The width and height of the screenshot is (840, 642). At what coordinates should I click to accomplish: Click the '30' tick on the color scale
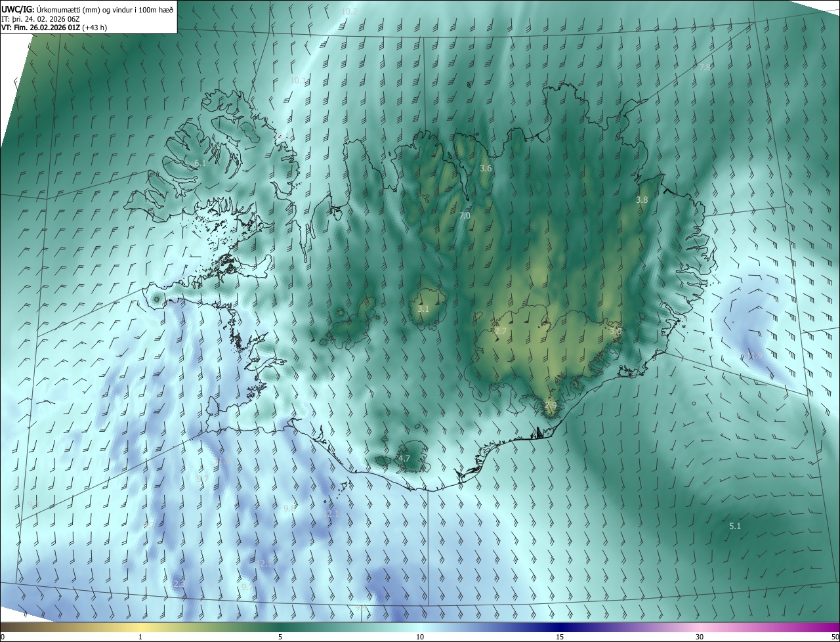[x=700, y=637]
